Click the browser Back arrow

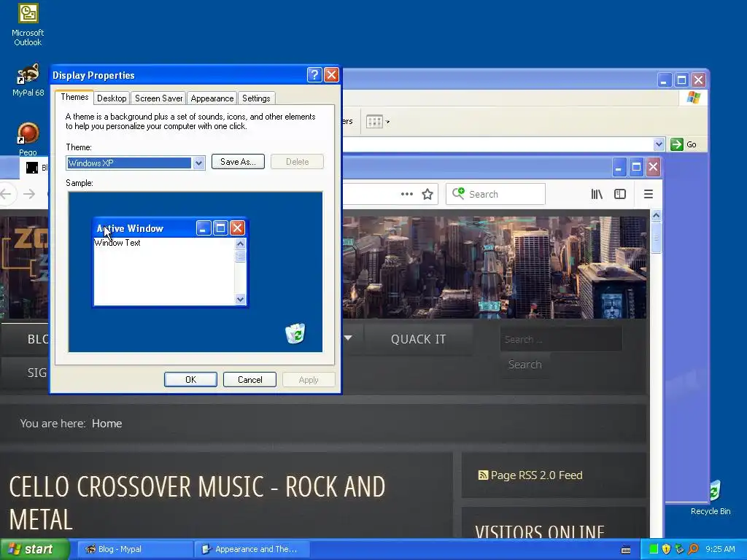pos(6,194)
